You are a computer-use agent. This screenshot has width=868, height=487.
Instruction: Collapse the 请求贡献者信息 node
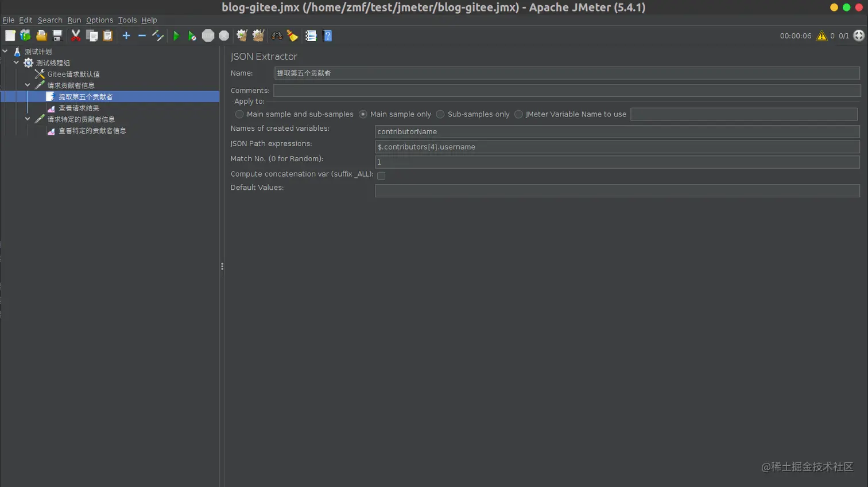pos(28,85)
